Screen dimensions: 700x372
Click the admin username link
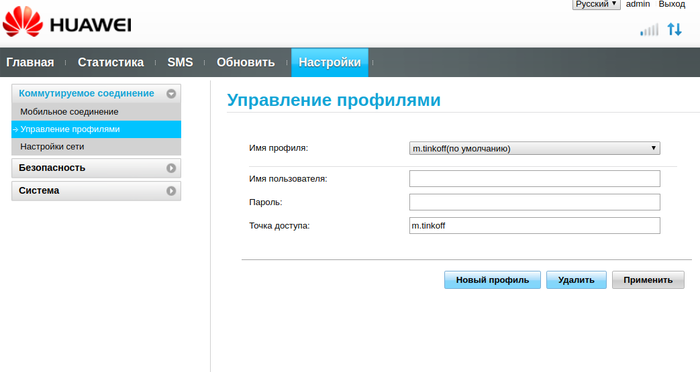638,4
